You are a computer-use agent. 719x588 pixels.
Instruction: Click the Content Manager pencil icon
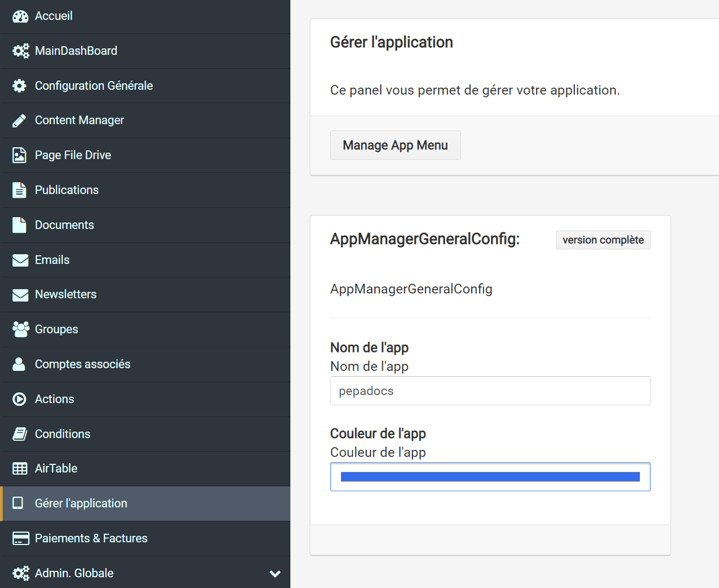tap(19, 120)
